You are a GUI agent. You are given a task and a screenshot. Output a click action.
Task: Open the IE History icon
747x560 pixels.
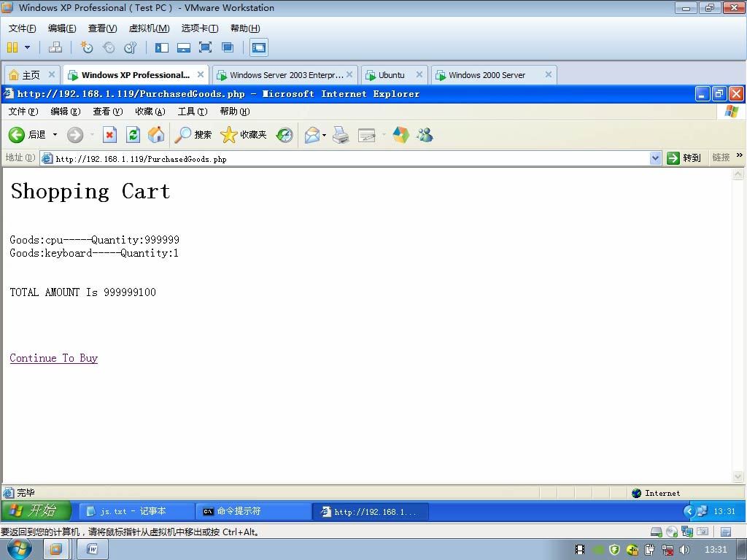coord(285,135)
